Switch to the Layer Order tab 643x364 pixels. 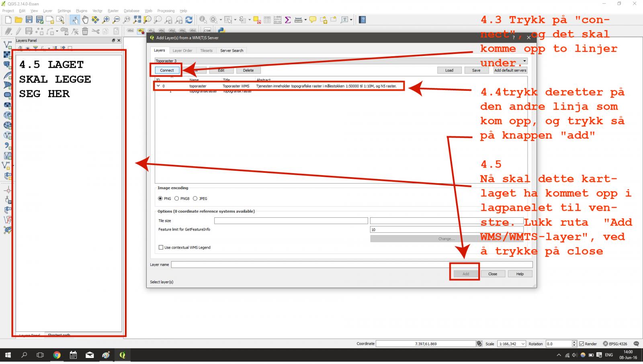[182, 51]
